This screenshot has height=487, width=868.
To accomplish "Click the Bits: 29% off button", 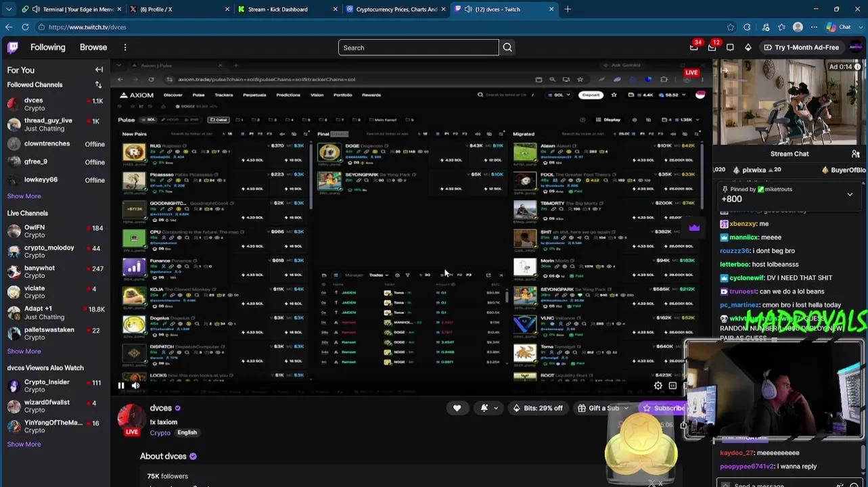I will click(x=538, y=408).
